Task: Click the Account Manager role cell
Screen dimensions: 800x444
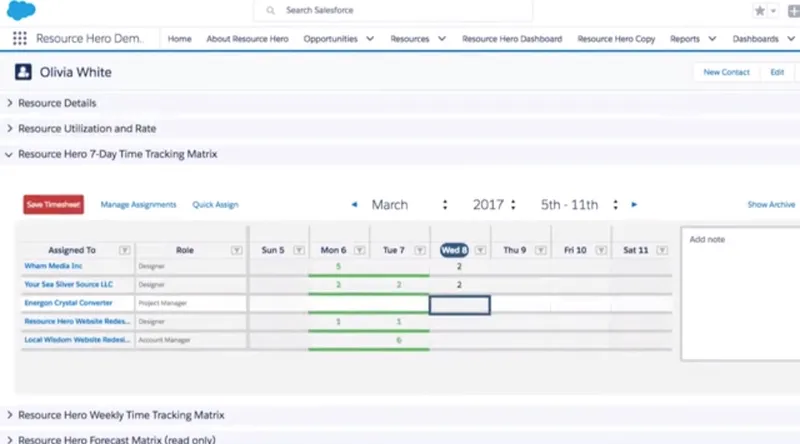Action: [x=191, y=340]
